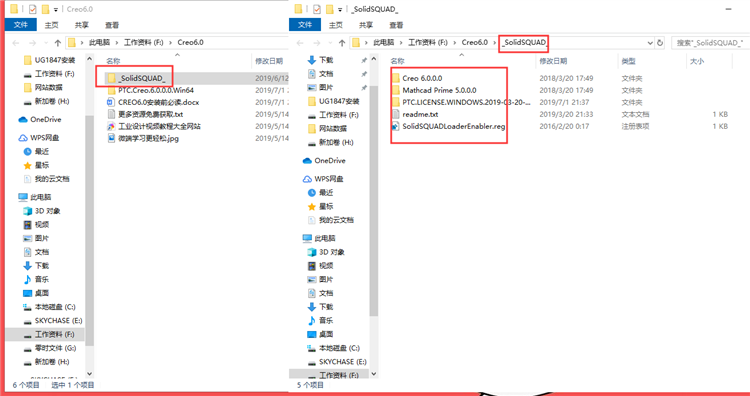Sort by 修改日期 column in right window
The width and height of the screenshot is (750, 396).
point(553,61)
